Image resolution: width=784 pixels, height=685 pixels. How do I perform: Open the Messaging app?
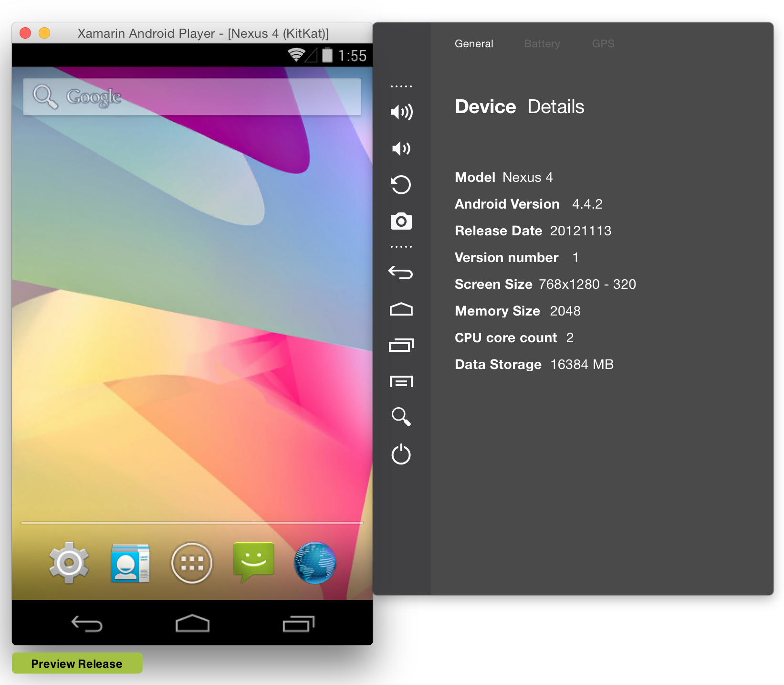coord(253,562)
